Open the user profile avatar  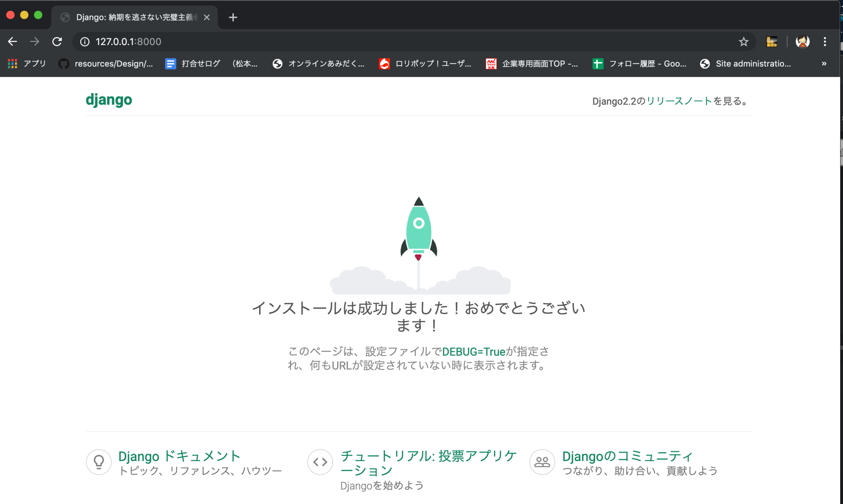[x=802, y=41]
